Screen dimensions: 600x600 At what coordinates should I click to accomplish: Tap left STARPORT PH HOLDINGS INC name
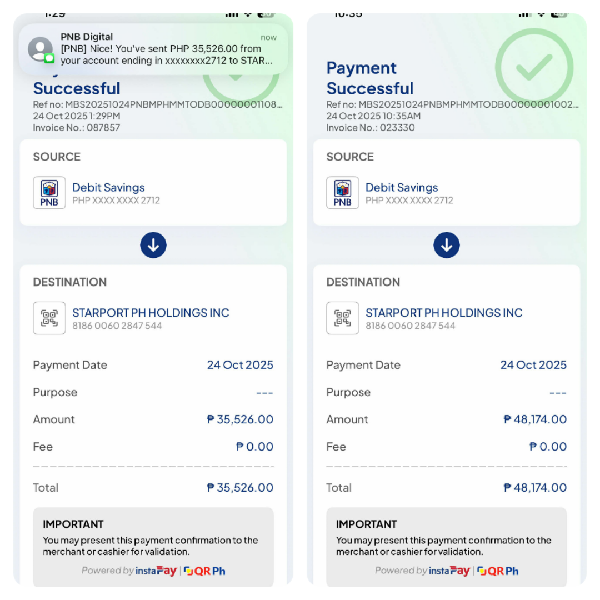point(150,313)
